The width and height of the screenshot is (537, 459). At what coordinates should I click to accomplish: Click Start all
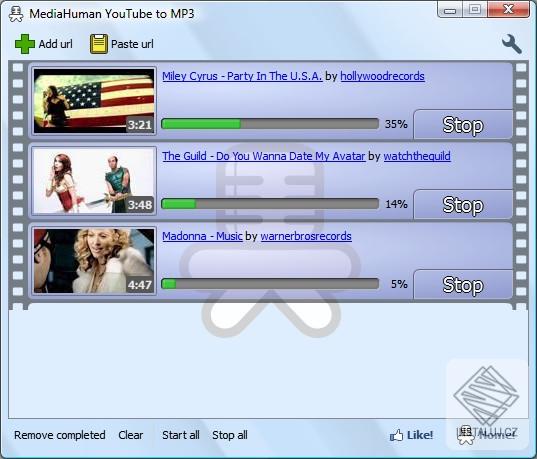coord(180,435)
